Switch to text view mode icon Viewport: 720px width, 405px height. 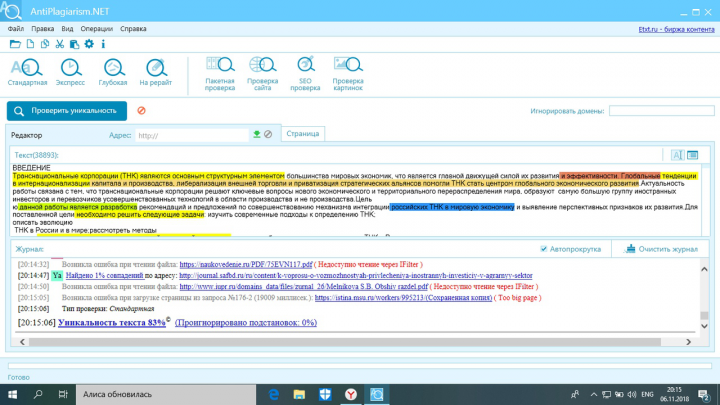tap(677, 155)
